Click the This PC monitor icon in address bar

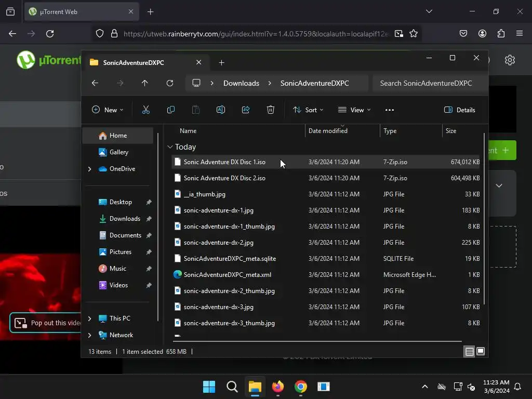(x=196, y=83)
